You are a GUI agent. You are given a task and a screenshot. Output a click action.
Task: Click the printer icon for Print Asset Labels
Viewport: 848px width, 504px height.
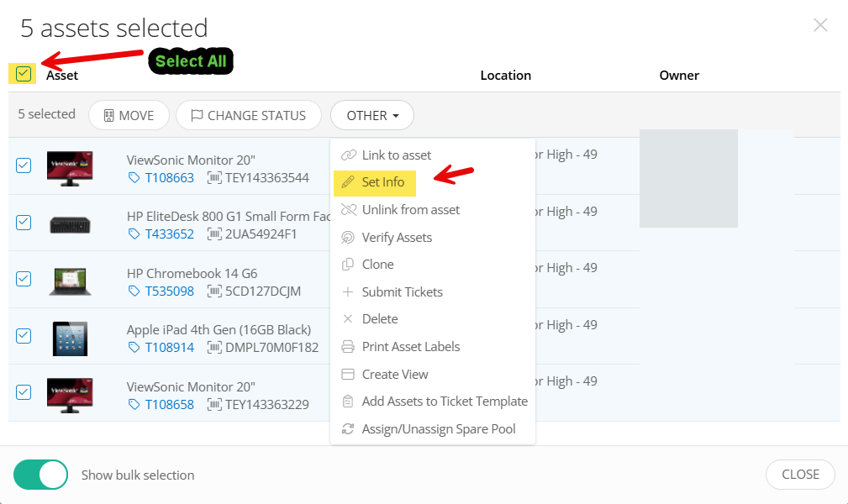(x=348, y=346)
